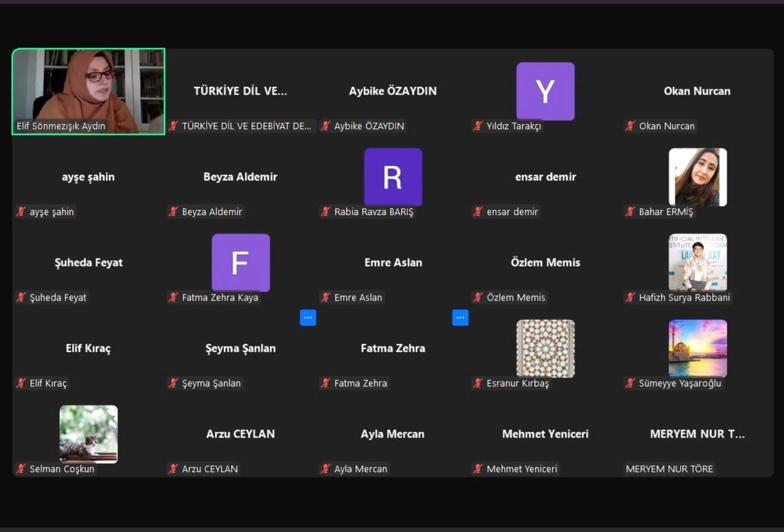This screenshot has width=784, height=532.
Task: Open three-dots menu on Şeyma Şanlan tile
Action: pos(307,318)
